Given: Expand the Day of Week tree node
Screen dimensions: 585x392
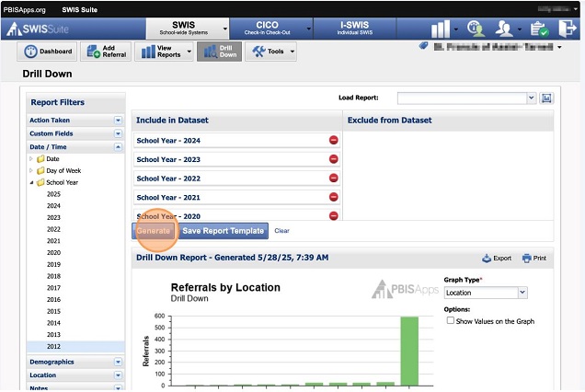Looking at the screenshot, I should pyautogui.click(x=31, y=170).
